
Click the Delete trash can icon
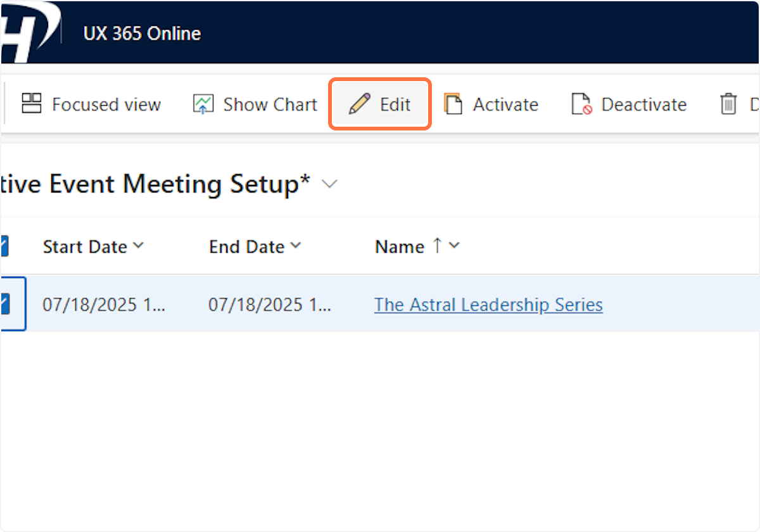[729, 104]
